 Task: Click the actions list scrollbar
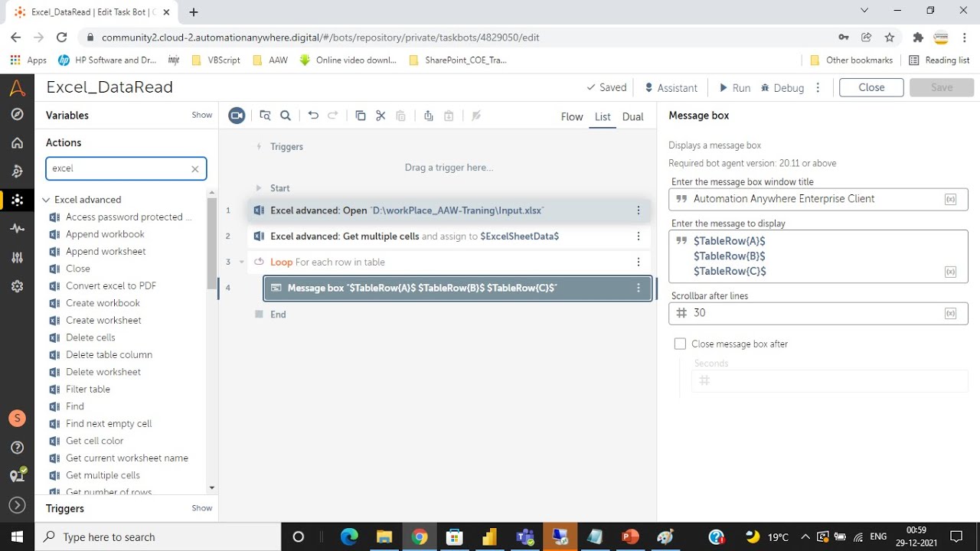(x=212, y=243)
